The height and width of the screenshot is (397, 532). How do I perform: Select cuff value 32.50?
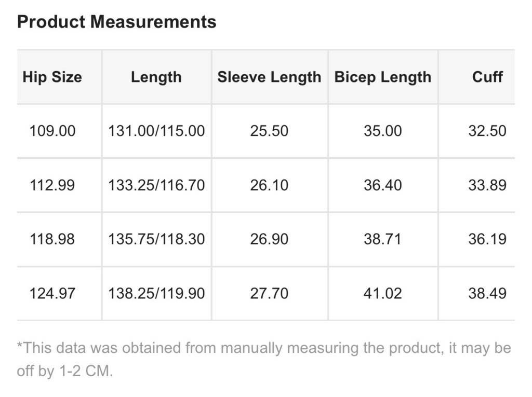[x=487, y=131]
